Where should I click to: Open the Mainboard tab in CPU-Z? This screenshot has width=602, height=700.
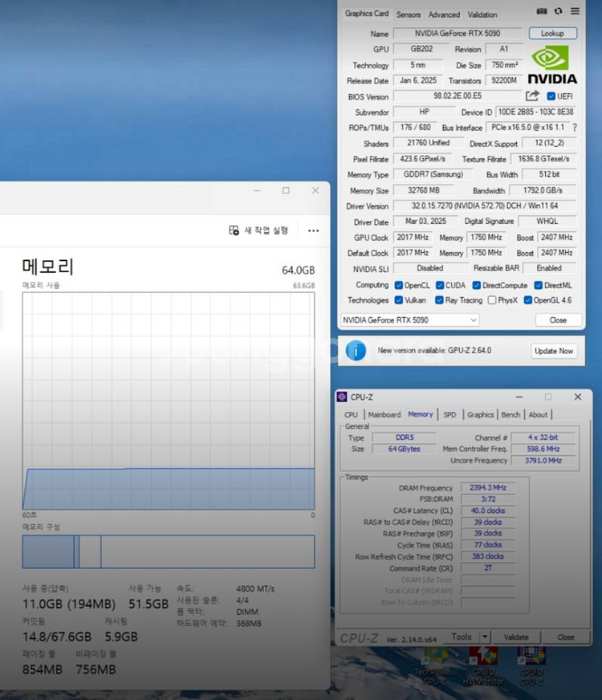pyautogui.click(x=384, y=415)
